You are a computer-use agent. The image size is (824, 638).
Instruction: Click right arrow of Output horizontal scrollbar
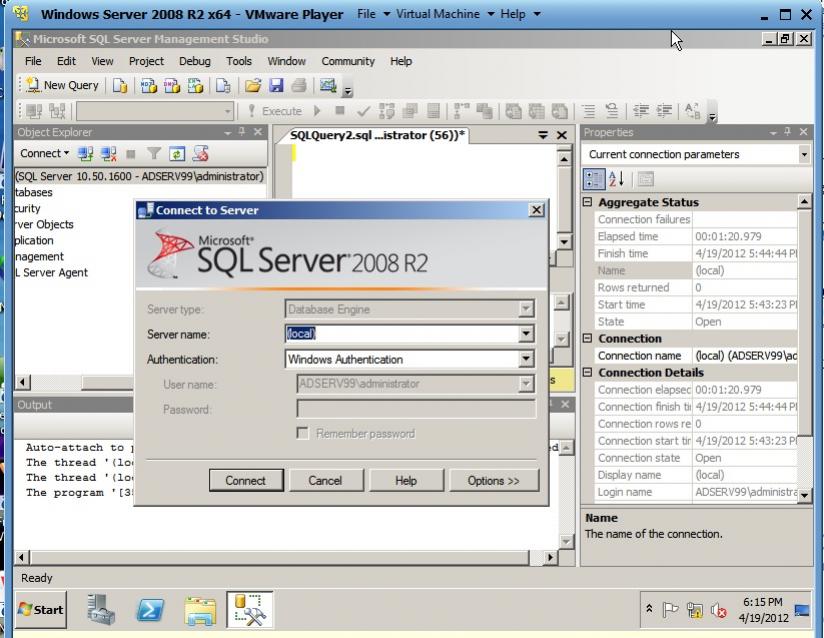point(550,557)
